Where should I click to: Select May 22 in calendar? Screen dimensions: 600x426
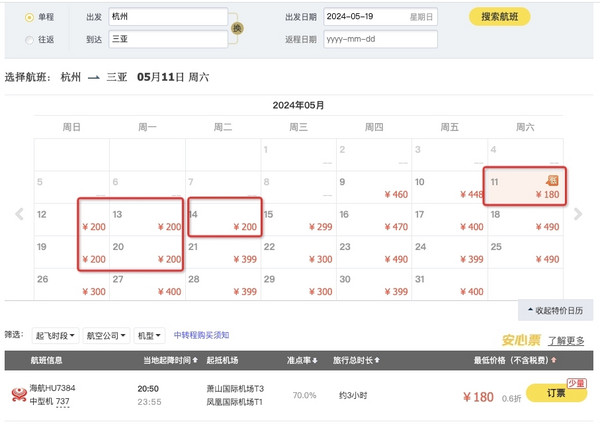point(298,252)
